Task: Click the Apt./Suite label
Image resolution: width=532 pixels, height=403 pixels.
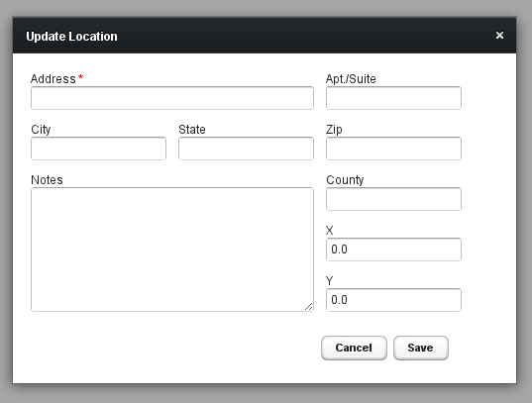Action: [351, 78]
